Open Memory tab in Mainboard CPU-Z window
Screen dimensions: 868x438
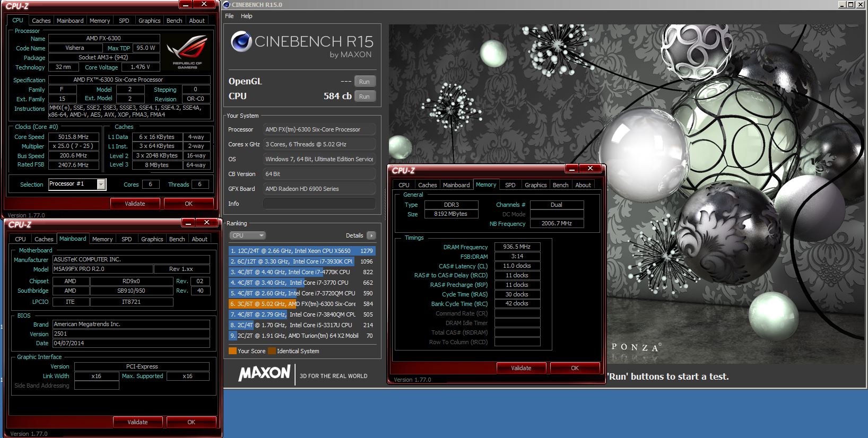coord(102,239)
